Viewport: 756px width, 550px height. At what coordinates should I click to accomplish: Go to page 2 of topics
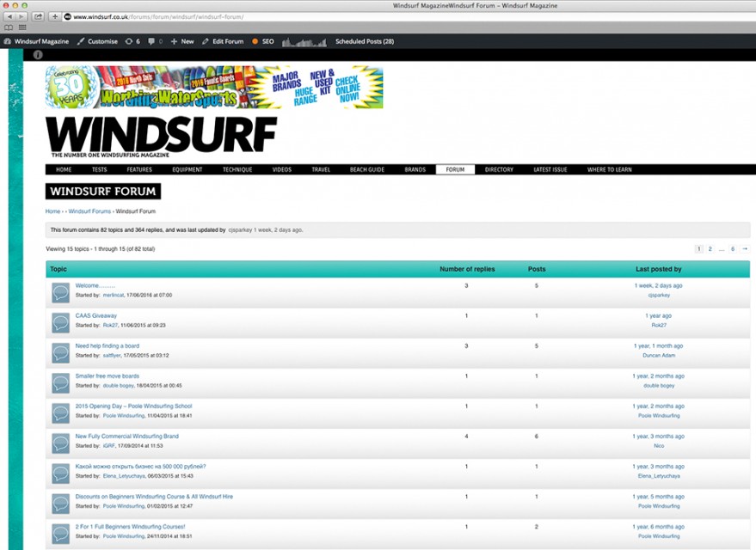(x=710, y=248)
